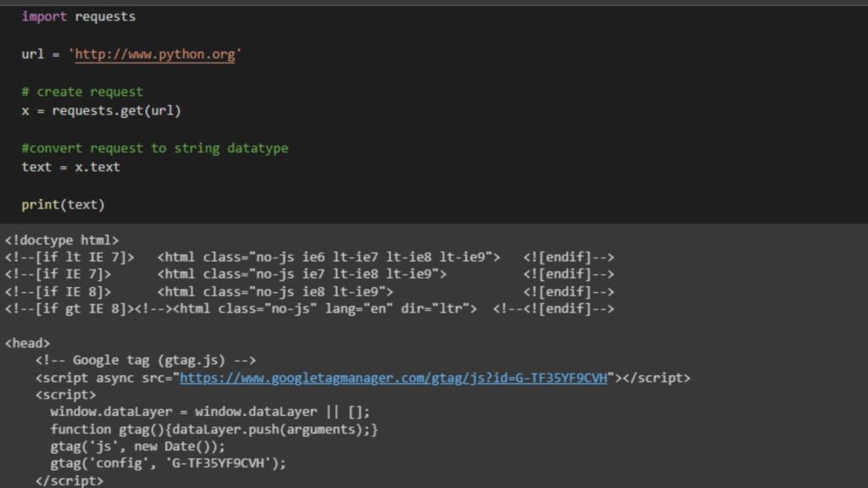Click the "gtag('js', new Date());" line
The image size is (868, 488).
click(x=138, y=446)
